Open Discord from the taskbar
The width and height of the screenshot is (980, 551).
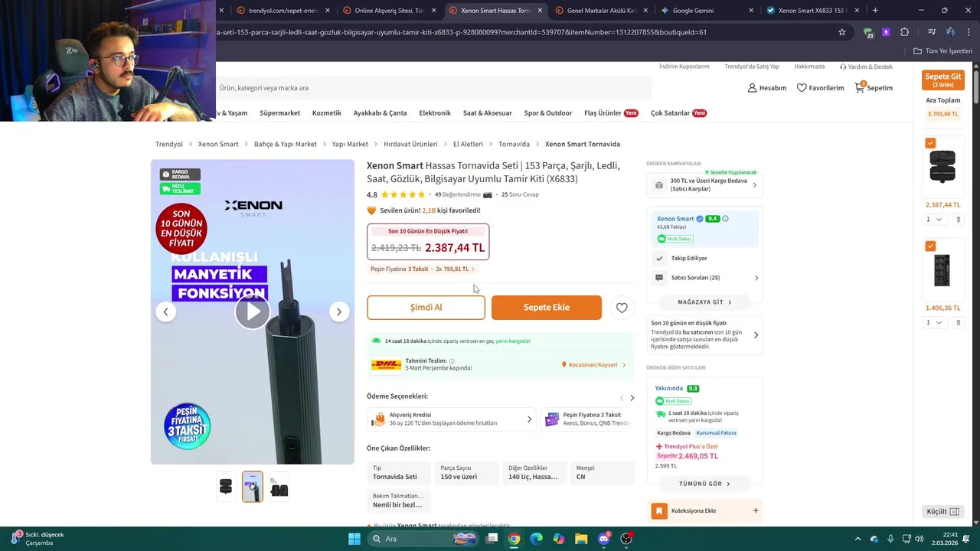point(604,539)
